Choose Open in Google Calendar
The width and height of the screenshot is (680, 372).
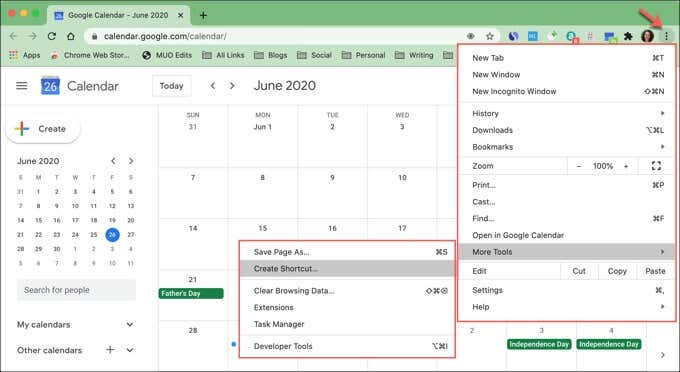click(566, 235)
